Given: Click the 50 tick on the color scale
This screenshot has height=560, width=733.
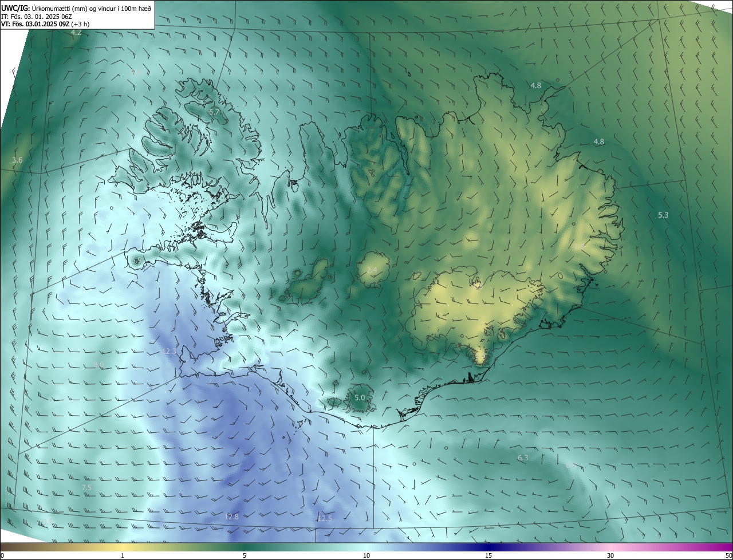Looking at the screenshot, I should click(728, 555).
